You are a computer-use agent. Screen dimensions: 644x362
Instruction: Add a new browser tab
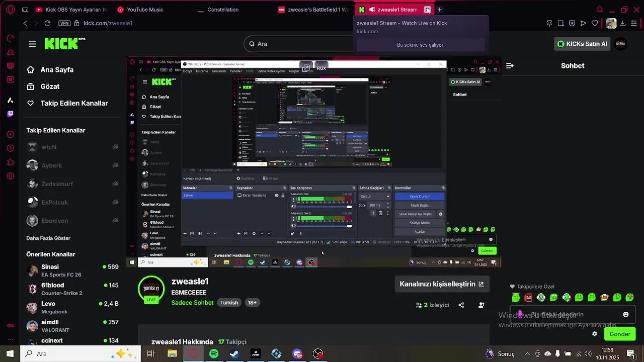(439, 10)
